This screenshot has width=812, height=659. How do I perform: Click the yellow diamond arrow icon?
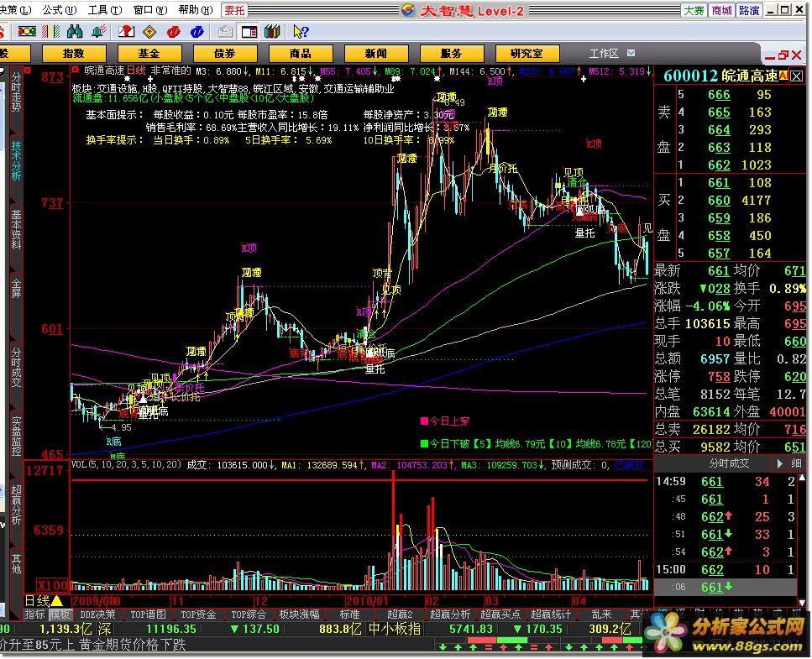(x=149, y=32)
